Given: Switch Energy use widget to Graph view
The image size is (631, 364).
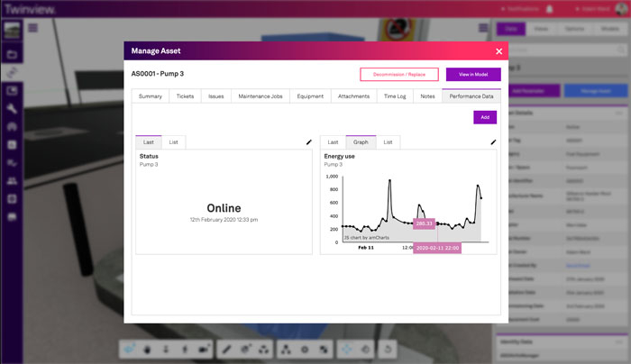Looking at the screenshot, I should pos(361,142).
